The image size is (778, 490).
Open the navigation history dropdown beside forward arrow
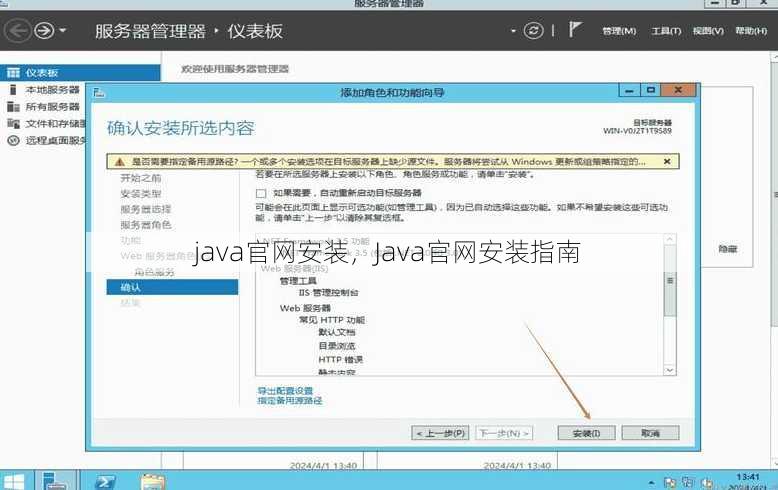click(63, 31)
